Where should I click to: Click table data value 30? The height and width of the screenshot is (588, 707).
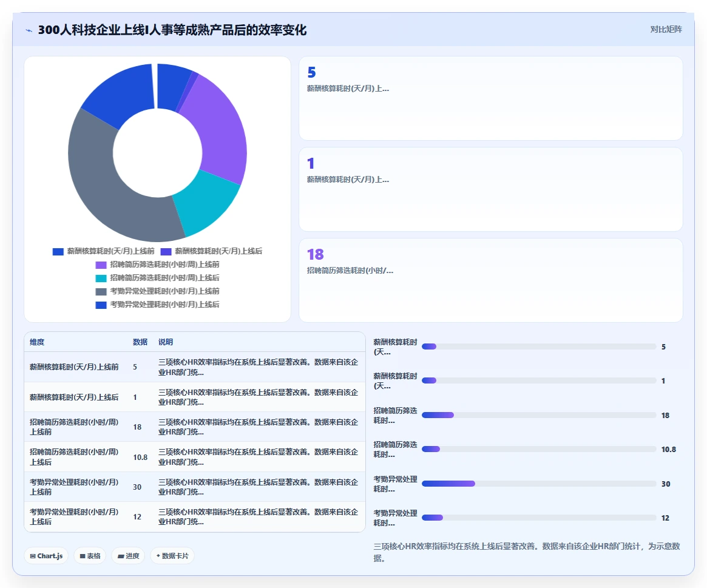point(137,487)
